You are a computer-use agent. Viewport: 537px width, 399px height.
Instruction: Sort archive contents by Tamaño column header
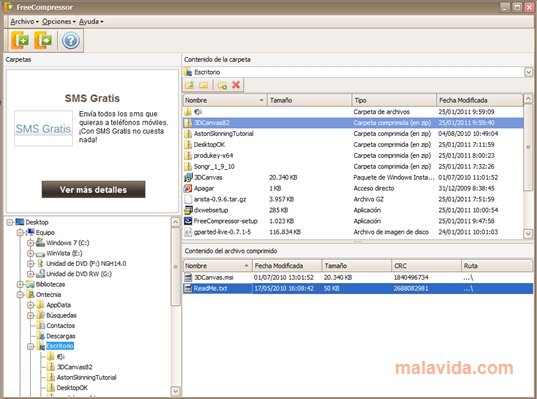pos(357,266)
